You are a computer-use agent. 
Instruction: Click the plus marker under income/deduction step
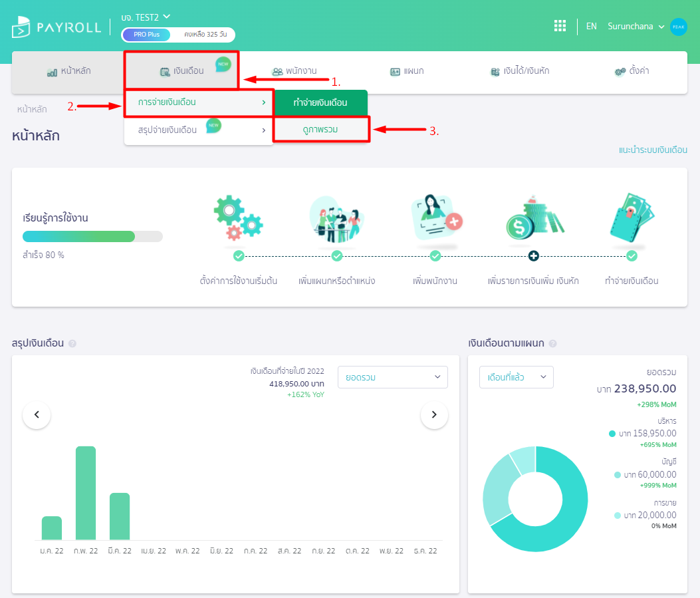(533, 255)
